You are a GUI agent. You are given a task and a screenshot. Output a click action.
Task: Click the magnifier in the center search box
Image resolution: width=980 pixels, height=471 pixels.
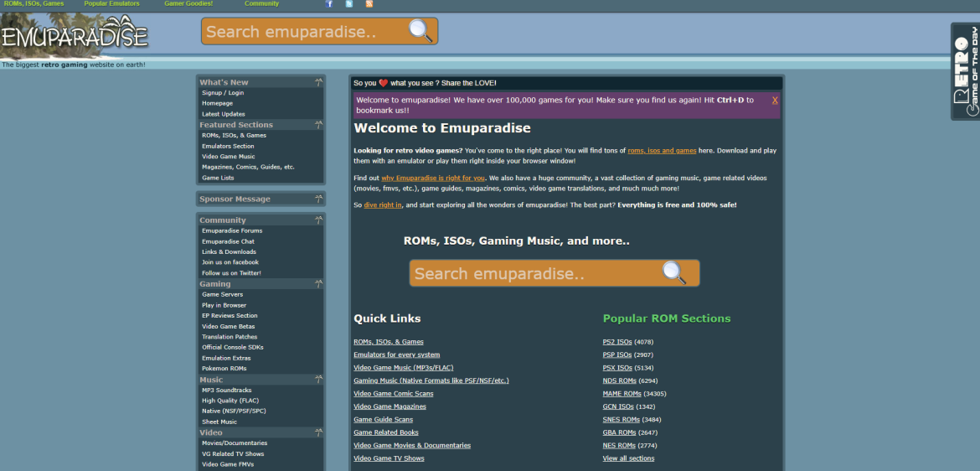(x=674, y=272)
